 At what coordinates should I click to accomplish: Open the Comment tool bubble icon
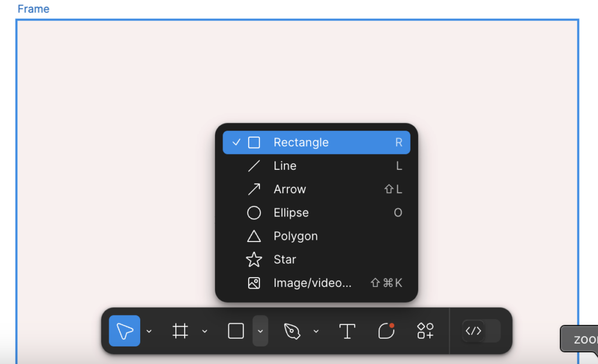click(386, 331)
